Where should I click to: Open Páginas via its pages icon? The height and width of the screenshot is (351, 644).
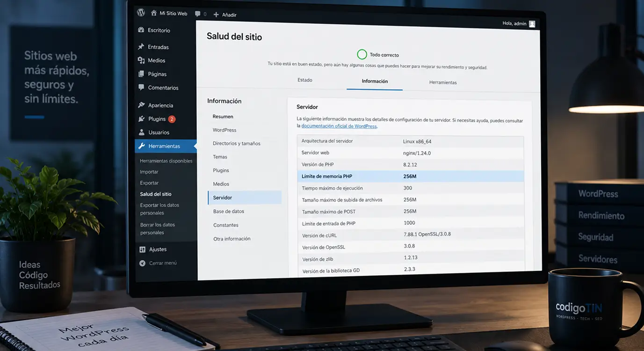[141, 74]
